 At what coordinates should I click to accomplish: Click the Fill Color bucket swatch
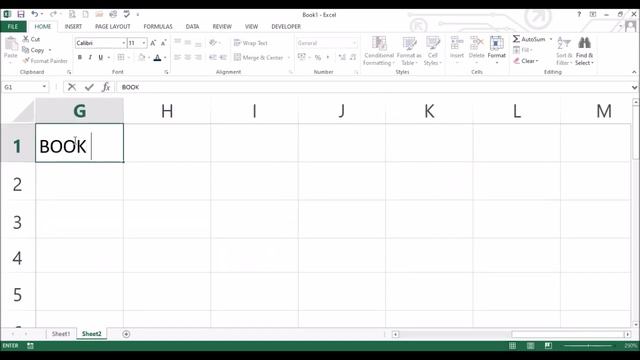coord(142,58)
